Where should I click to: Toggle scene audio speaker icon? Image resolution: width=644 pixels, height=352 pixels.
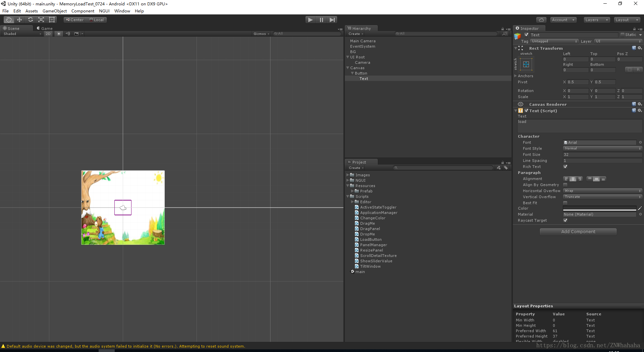(67, 34)
